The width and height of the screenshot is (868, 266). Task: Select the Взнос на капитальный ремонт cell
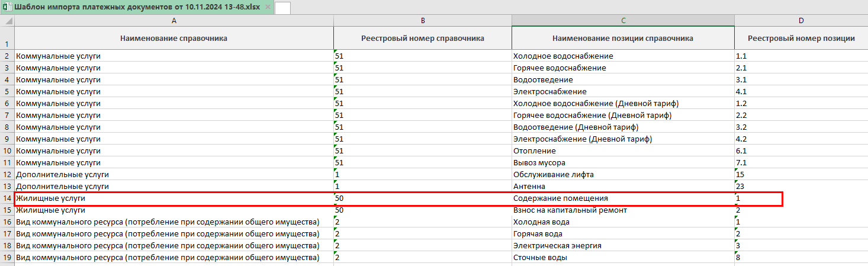pyautogui.click(x=622, y=210)
